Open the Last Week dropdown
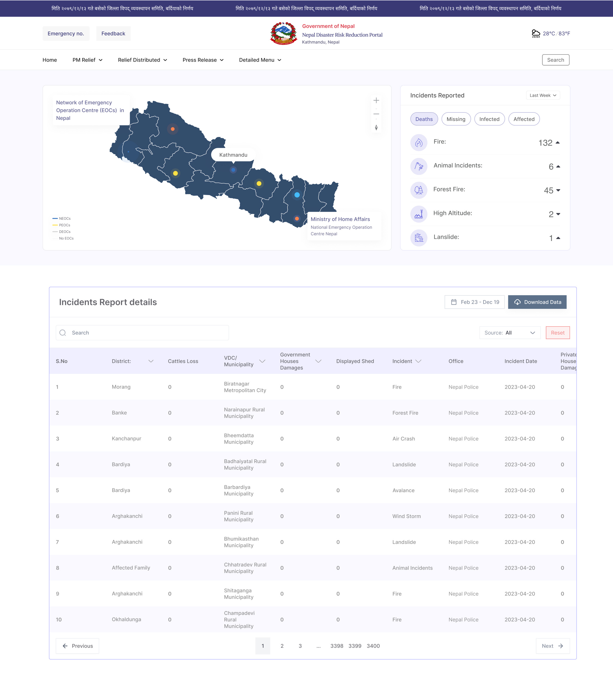613x700 pixels. point(543,95)
